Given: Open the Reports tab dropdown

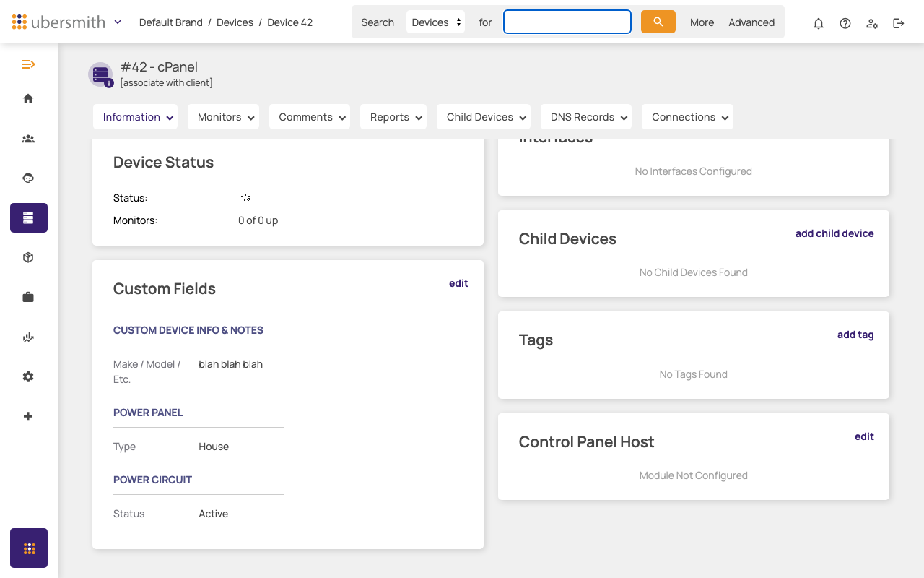Looking at the screenshot, I should 393,117.
